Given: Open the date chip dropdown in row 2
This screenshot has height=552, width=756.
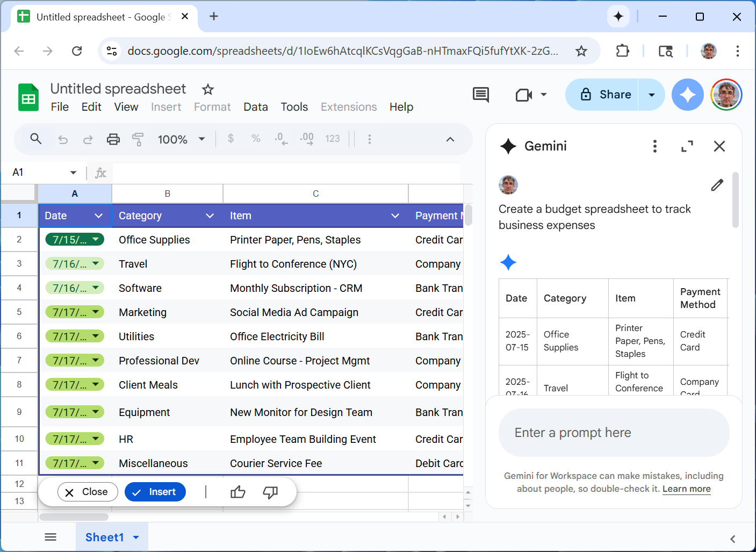Looking at the screenshot, I should pyautogui.click(x=96, y=239).
